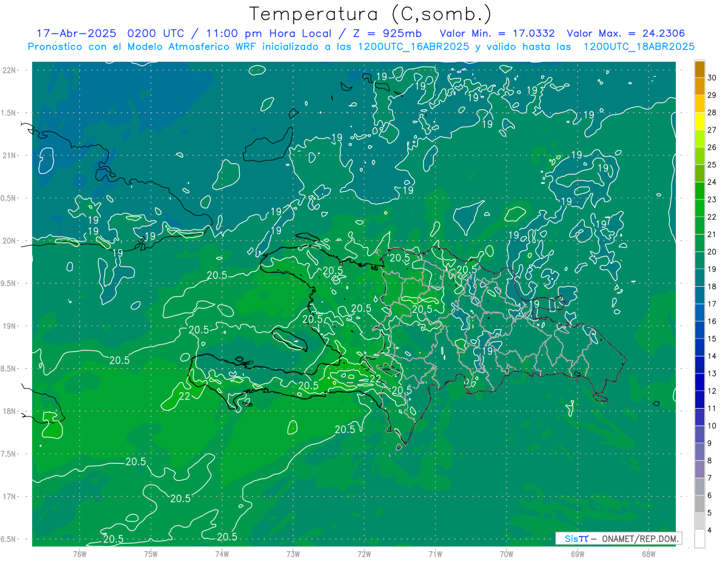Click the '72W' longitude label
Screen dimensions: 728x562
tap(364, 553)
